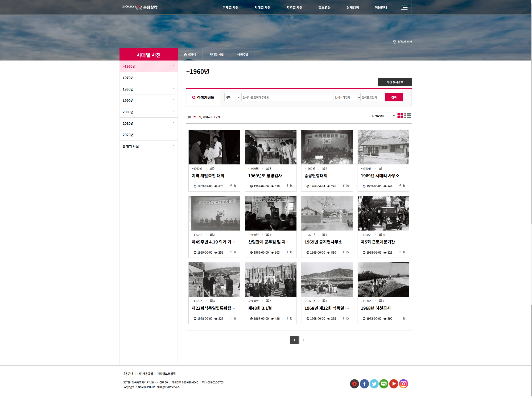Open the 제목 search field dropdown

tap(232, 97)
